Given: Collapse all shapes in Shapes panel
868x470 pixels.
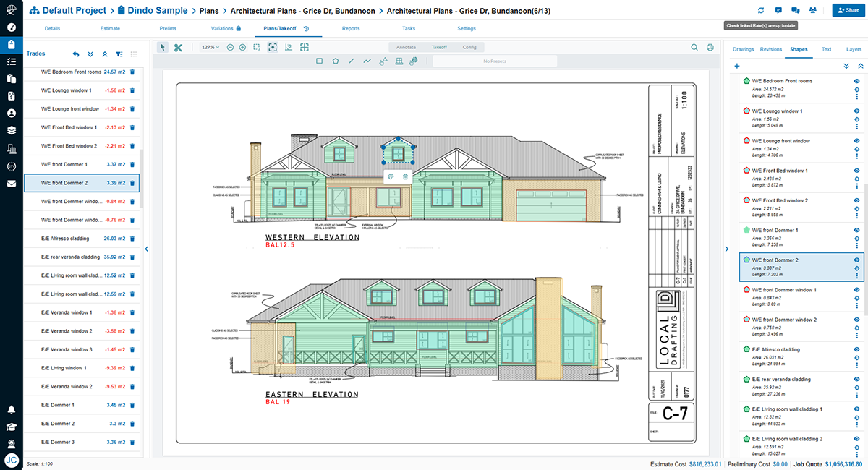Looking at the screenshot, I should (x=859, y=66).
